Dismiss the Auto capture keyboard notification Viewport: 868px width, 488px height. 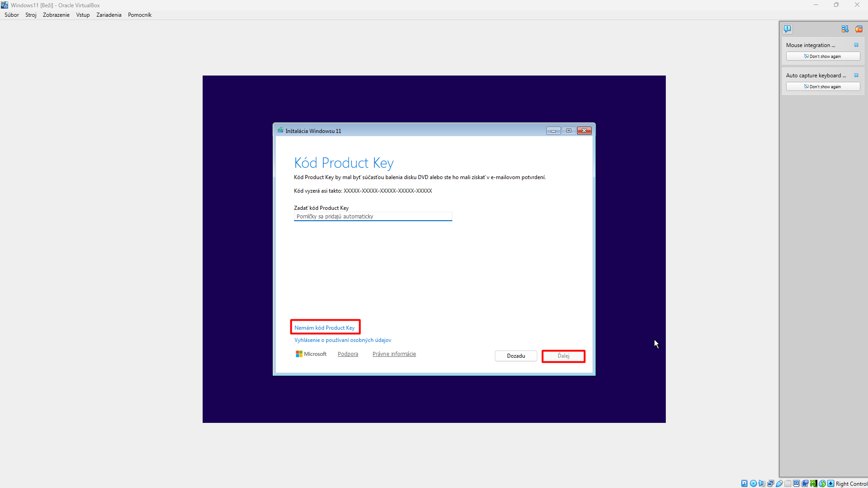tap(856, 76)
